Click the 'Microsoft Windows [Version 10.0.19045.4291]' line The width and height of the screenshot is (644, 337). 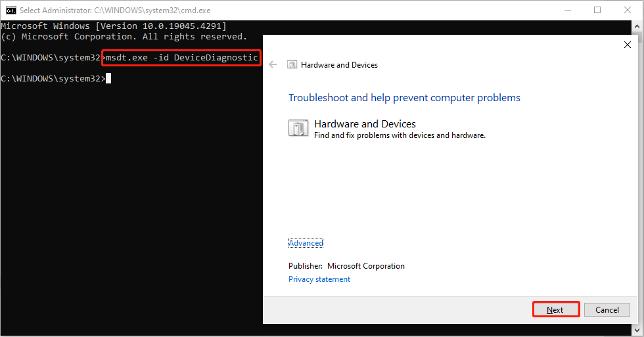point(114,26)
